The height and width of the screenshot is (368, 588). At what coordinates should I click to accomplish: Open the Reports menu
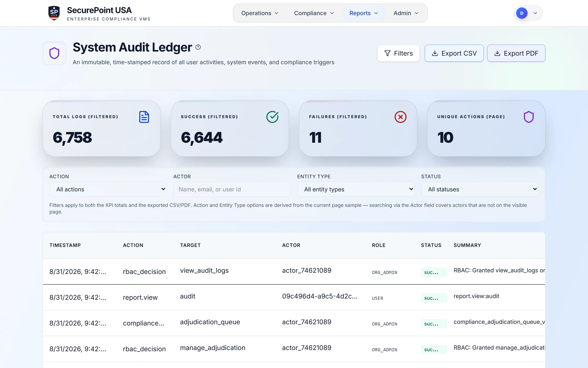click(364, 13)
